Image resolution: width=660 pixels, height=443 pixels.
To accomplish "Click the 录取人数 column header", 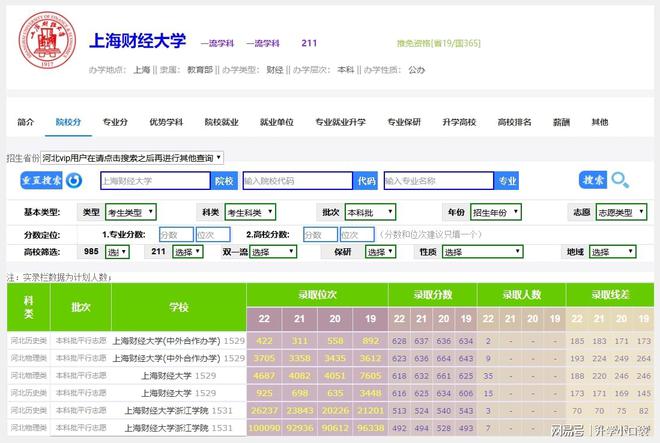I will [522, 294].
